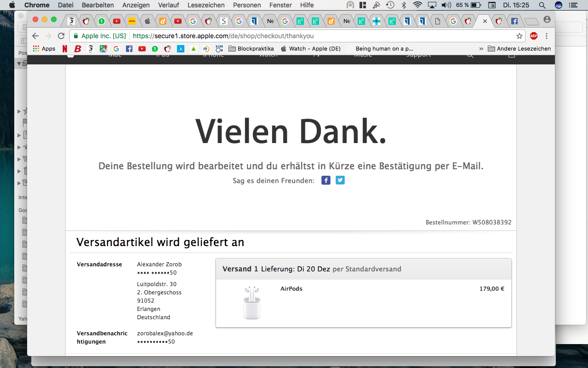Open the red B bookmark

(x=78, y=48)
